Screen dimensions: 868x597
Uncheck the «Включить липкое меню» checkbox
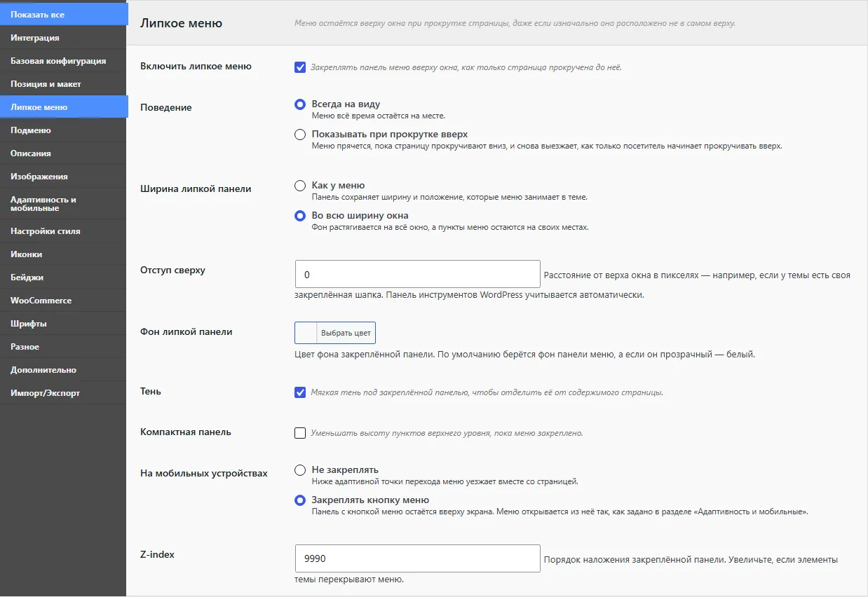click(x=300, y=67)
